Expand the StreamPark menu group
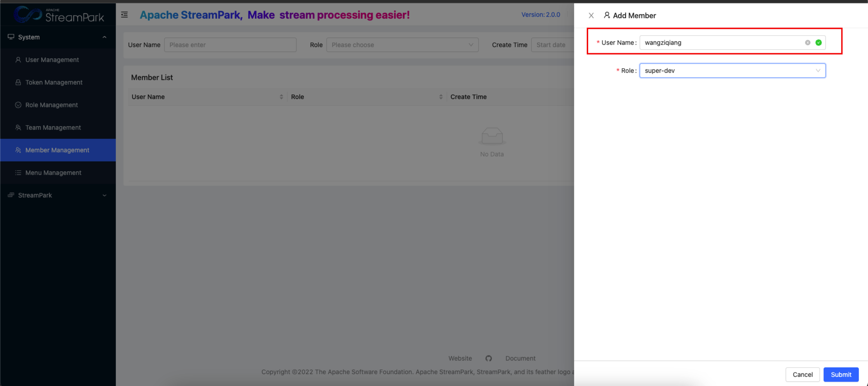The width and height of the screenshot is (868, 386). [58, 195]
